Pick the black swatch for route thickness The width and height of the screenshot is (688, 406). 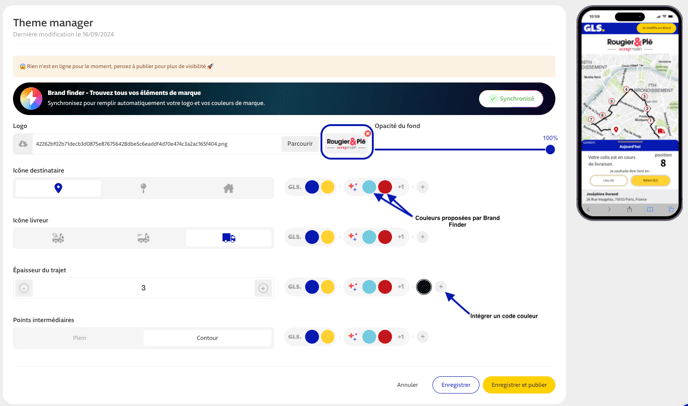424,287
